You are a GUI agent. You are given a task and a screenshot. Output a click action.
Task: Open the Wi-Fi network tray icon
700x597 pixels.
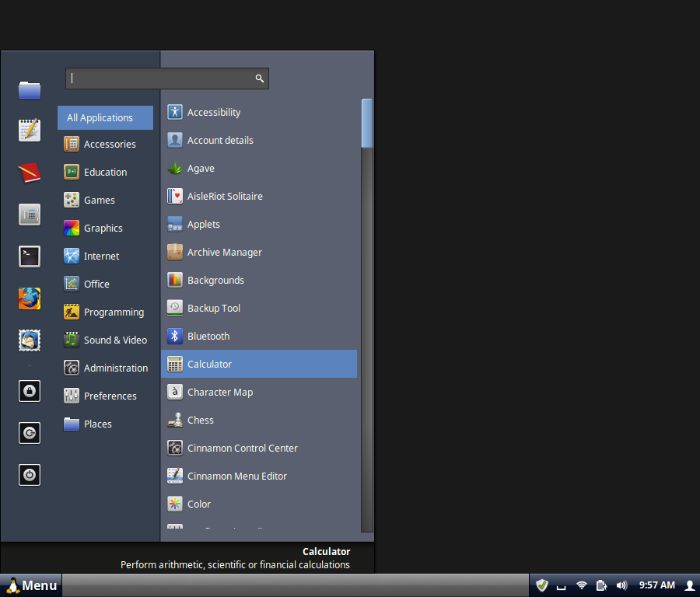[x=581, y=585]
